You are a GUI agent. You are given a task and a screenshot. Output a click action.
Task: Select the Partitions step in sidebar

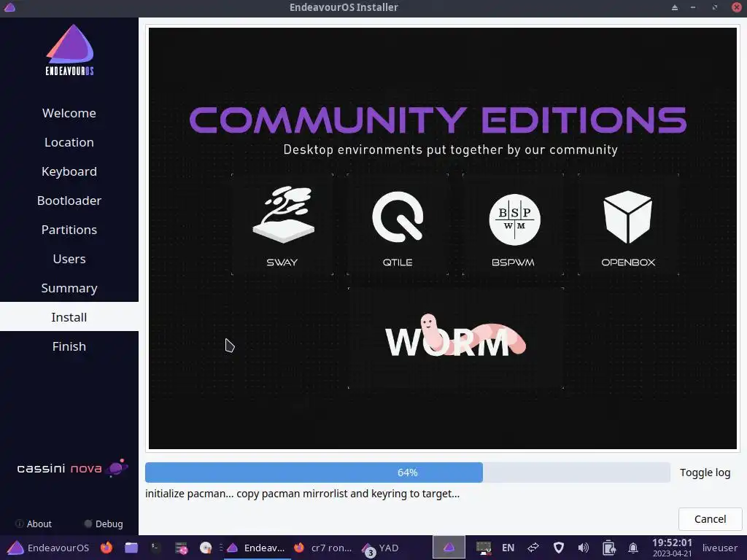pyautogui.click(x=69, y=230)
